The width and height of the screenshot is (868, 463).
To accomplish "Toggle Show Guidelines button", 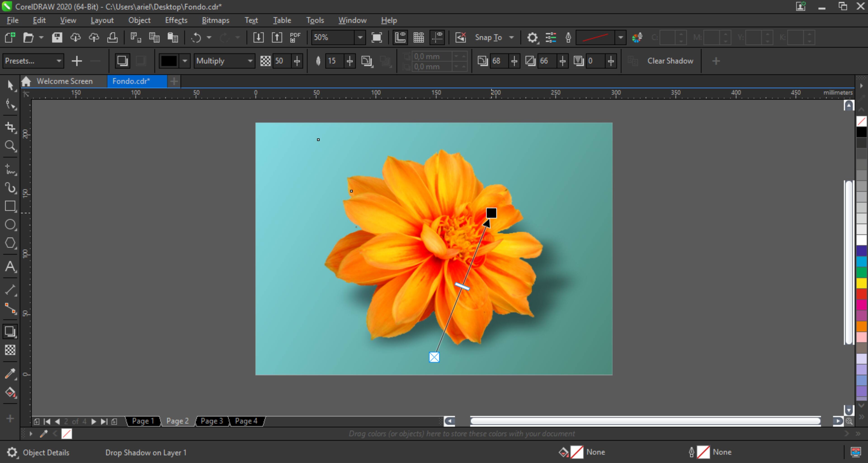I will point(437,37).
